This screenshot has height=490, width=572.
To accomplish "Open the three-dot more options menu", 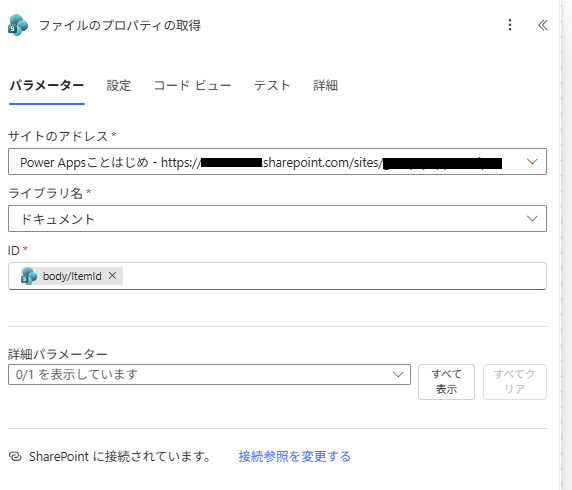I will point(510,25).
